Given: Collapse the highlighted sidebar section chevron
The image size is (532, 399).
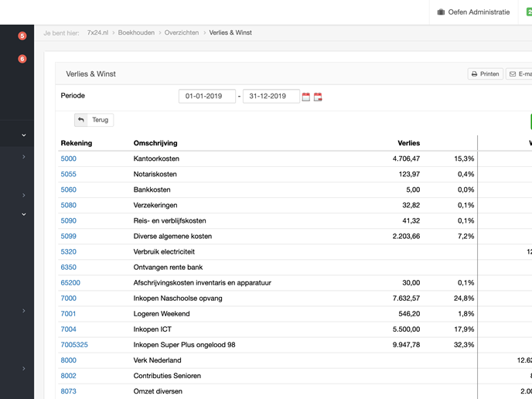Looking at the screenshot, I should point(24,135).
